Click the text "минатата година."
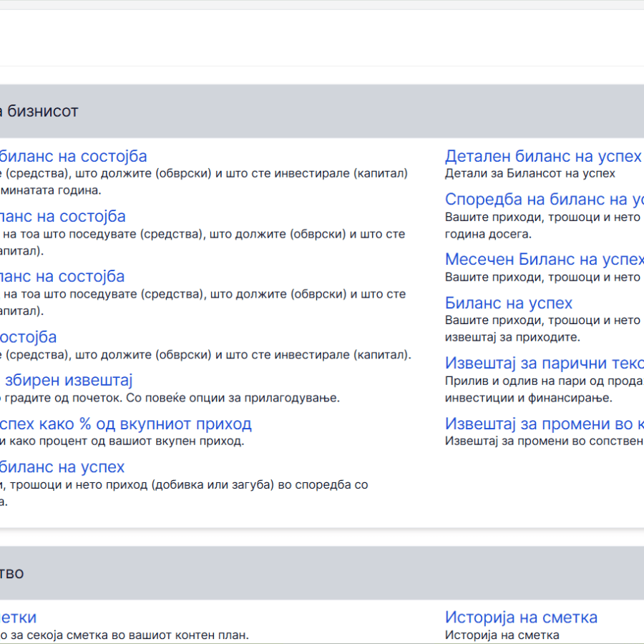 [x=51, y=190]
